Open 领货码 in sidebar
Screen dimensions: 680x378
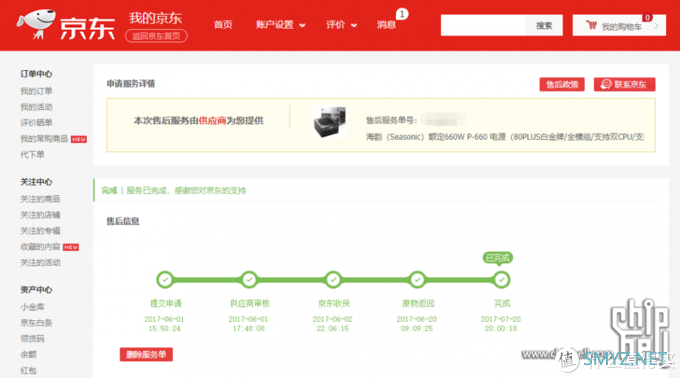point(32,339)
